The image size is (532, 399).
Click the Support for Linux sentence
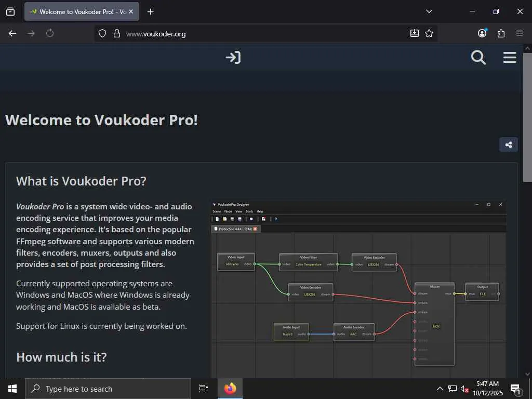click(101, 326)
